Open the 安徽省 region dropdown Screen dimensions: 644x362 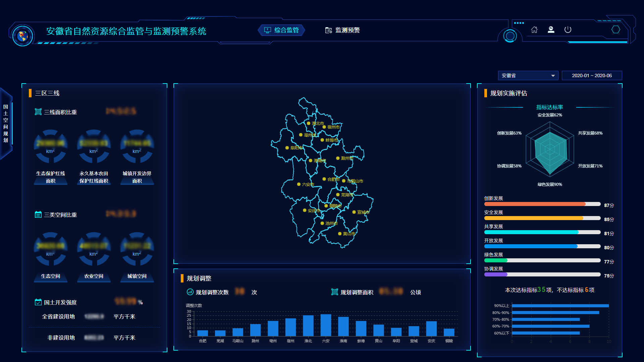[528, 75]
